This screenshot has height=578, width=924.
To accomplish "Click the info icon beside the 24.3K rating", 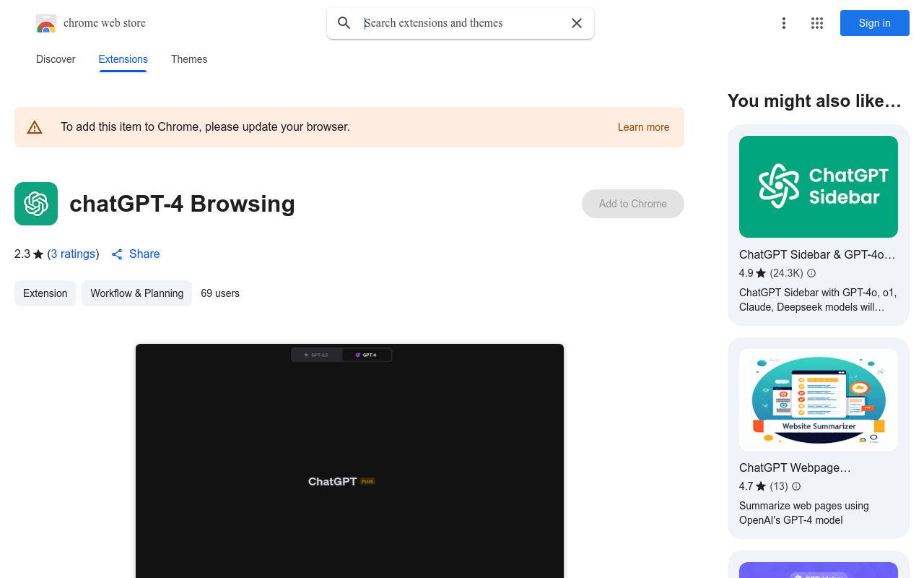I will [x=811, y=273].
